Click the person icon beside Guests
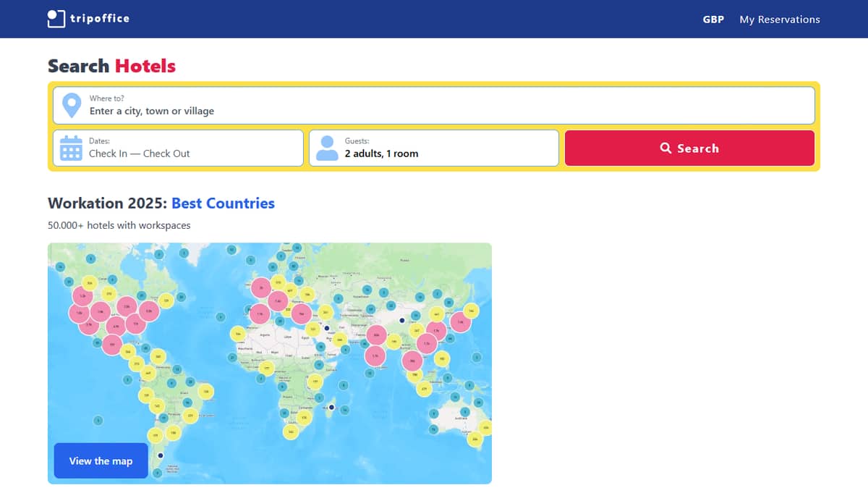The width and height of the screenshot is (868, 488). pyautogui.click(x=327, y=148)
